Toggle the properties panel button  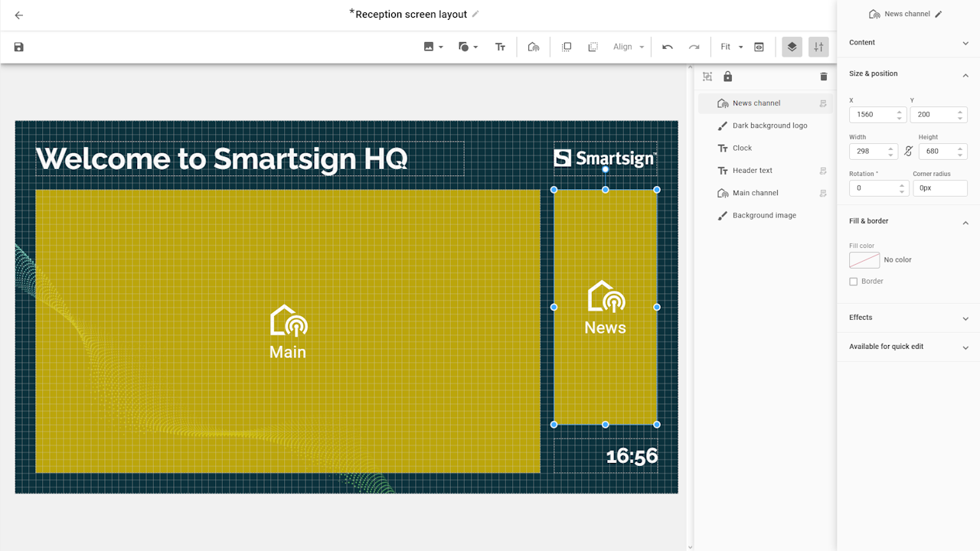pyautogui.click(x=818, y=47)
